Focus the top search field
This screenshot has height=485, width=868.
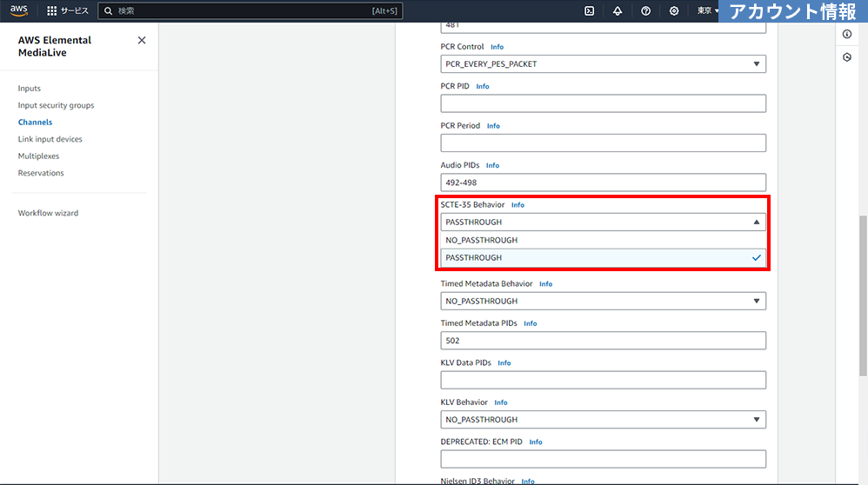point(250,11)
